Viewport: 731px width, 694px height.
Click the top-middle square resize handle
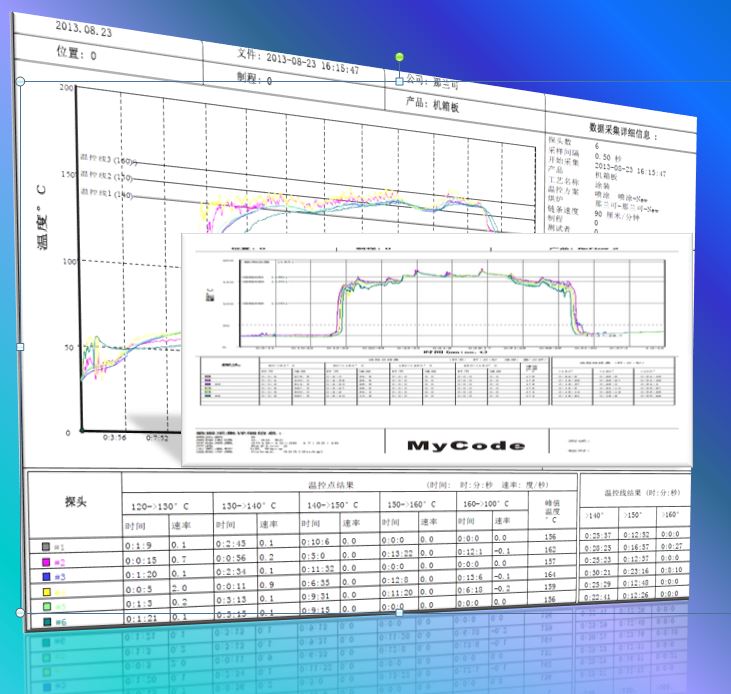pyautogui.click(x=399, y=81)
